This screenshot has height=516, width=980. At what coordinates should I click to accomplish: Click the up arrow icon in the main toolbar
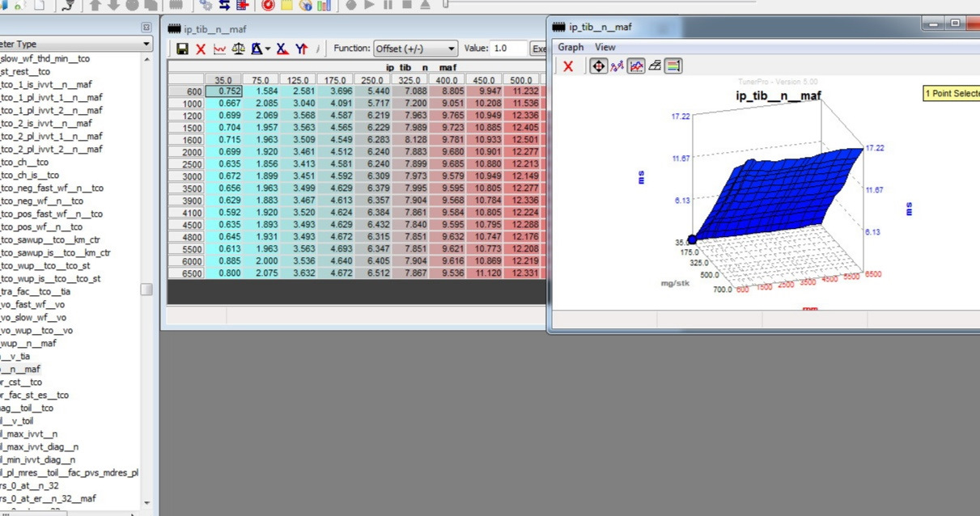pos(95,5)
